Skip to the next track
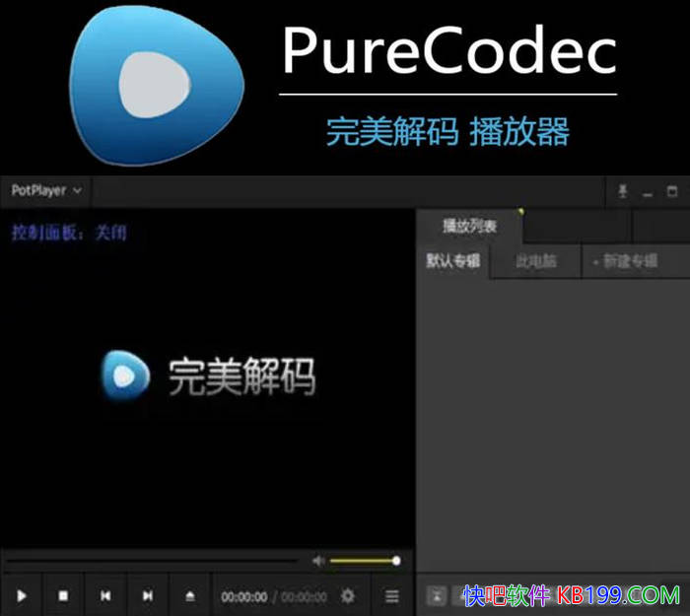This screenshot has width=690, height=616. (148, 596)
